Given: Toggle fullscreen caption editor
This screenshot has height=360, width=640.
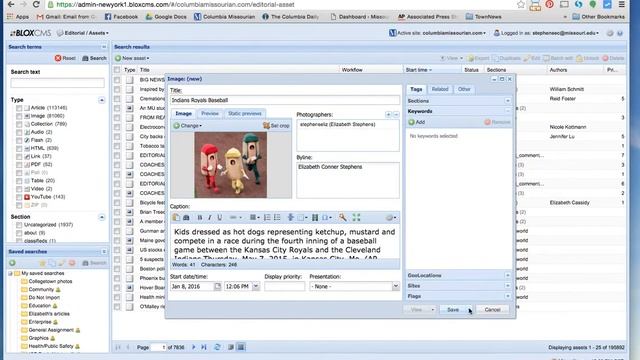Looking at the screenshot, I should pyautogui.click(x=356, y=218).
